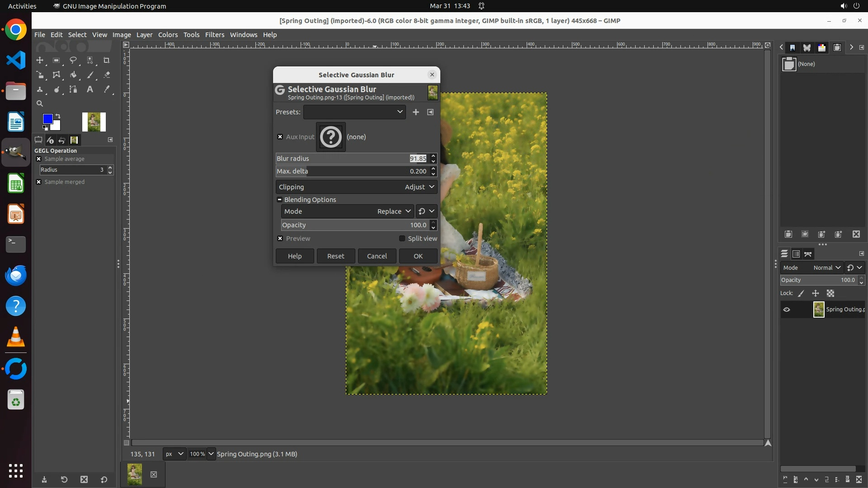Screen dimensions: 868x488
Task: Choose the Eraser tool
Action: click(107, 75)
